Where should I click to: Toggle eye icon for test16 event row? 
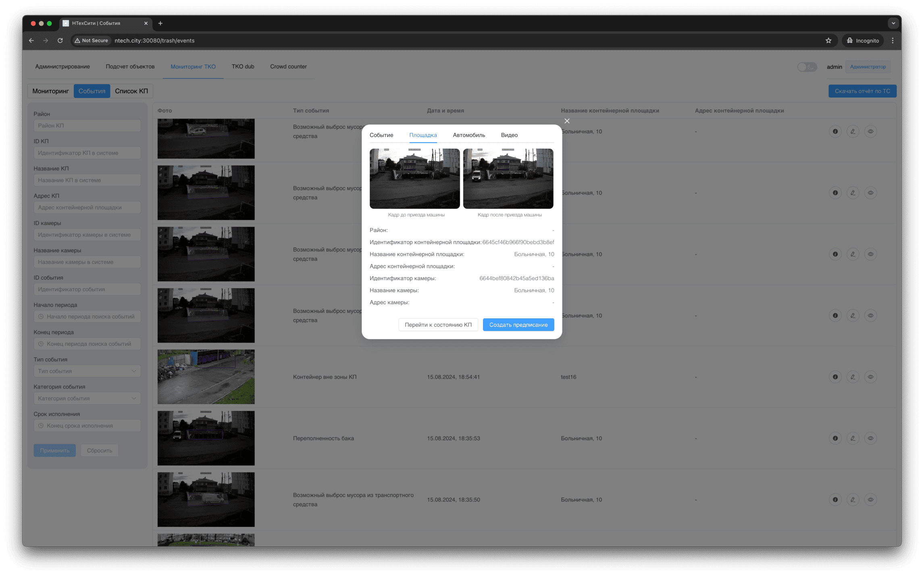click(870, 377)
